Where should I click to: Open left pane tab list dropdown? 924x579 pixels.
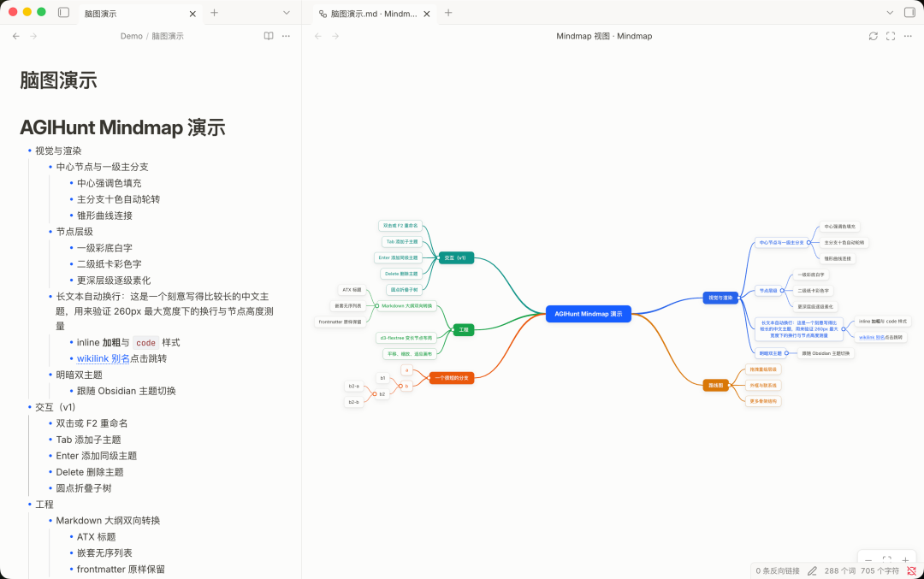[x=287, y=12]
